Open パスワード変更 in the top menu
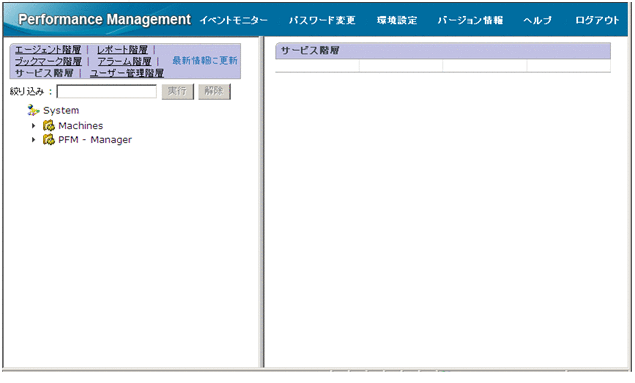635x383 pixels. pyautogui.click(x=322, y=20)
